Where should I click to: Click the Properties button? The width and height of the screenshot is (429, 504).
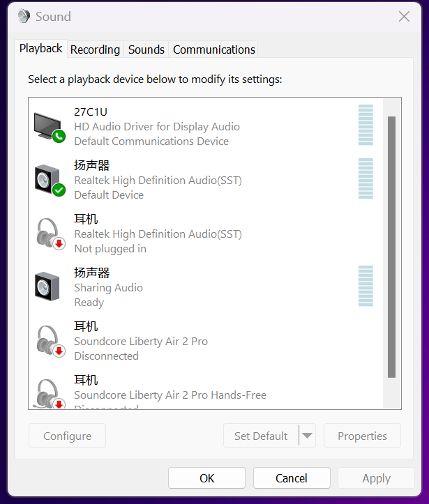(x=362, y=436)
